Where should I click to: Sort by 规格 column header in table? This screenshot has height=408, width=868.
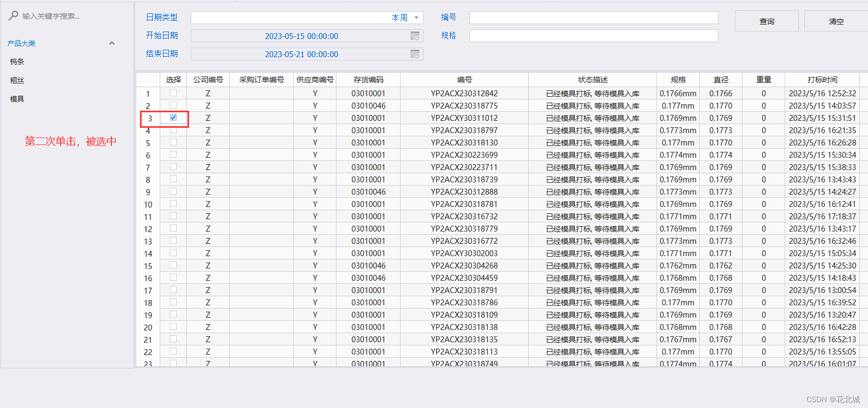(x=678, y=80)
